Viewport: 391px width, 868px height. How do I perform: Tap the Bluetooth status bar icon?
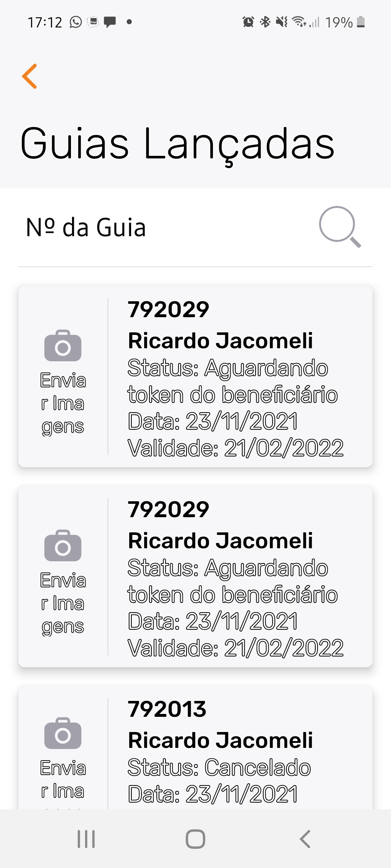pos(265,22)
